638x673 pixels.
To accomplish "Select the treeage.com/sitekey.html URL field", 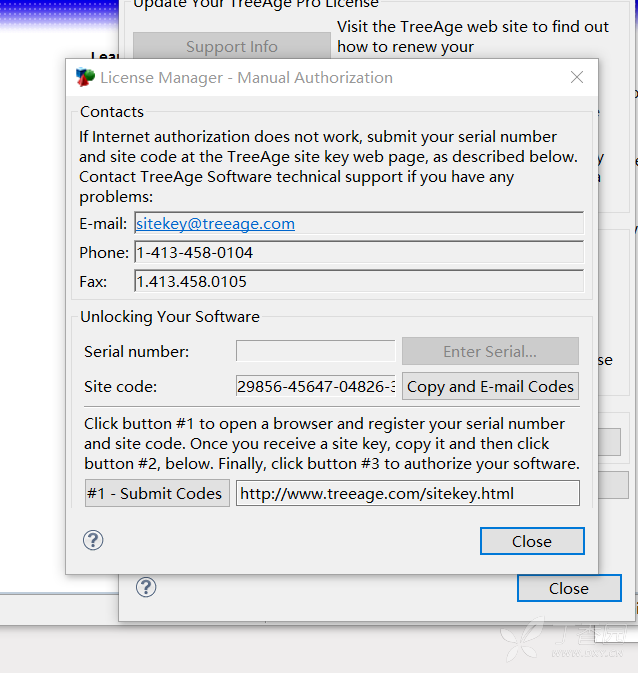I will point(407,493).
